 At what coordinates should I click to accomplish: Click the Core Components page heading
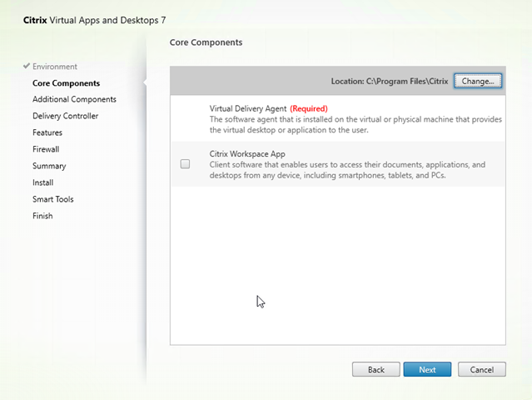[206, 42]
